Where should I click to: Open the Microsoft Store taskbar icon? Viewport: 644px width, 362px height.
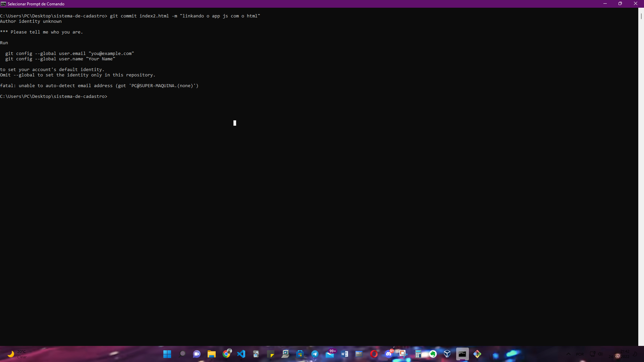[x=300, y=354]
